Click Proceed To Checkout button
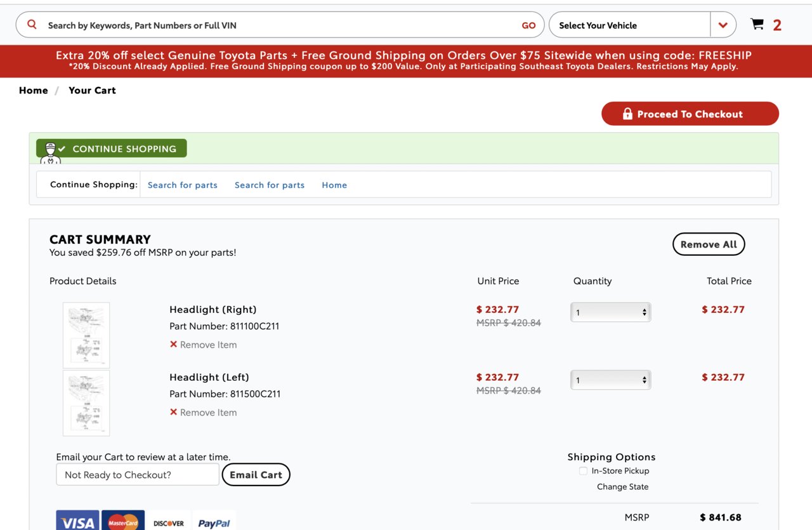This screenshot has height=530, width=812. (x=690, y=114)
